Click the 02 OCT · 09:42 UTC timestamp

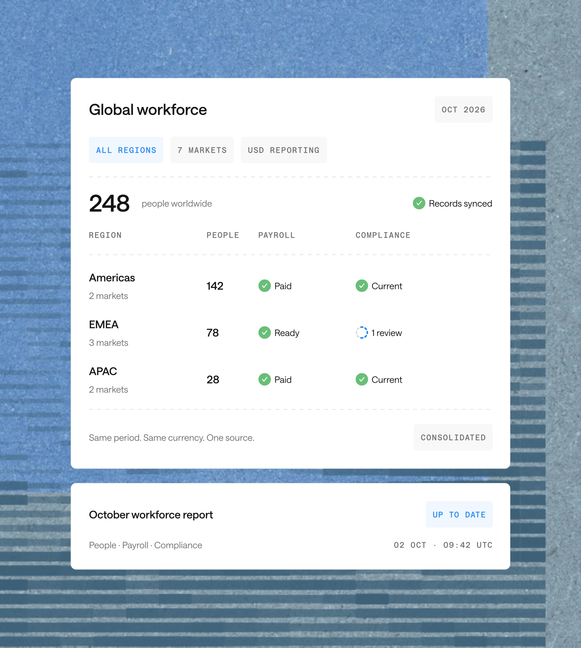[443, 545]
